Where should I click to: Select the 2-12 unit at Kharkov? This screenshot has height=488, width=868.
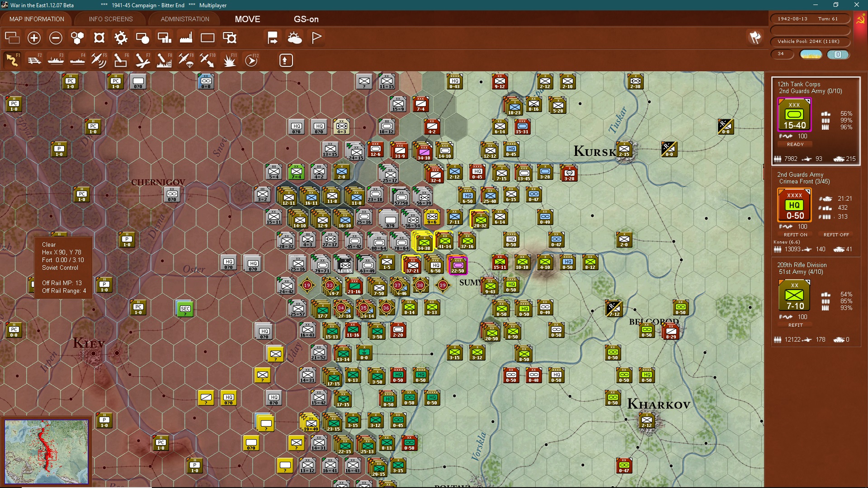[x=647, y=421]
